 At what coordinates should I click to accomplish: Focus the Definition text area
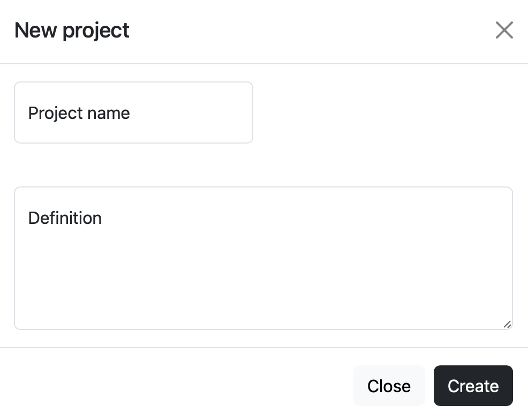263,258
